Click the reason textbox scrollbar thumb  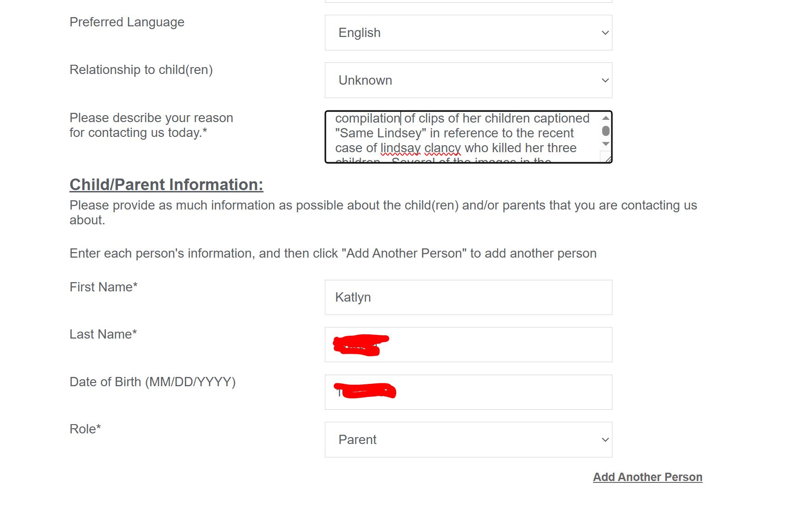point(605,131)
